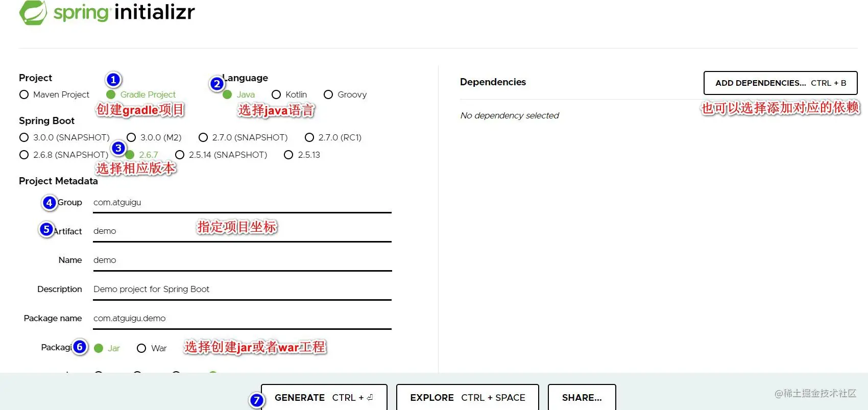Select Spring Boot version 2.6.7
Viewport: 868px width, 410px height.
[141, 155]
